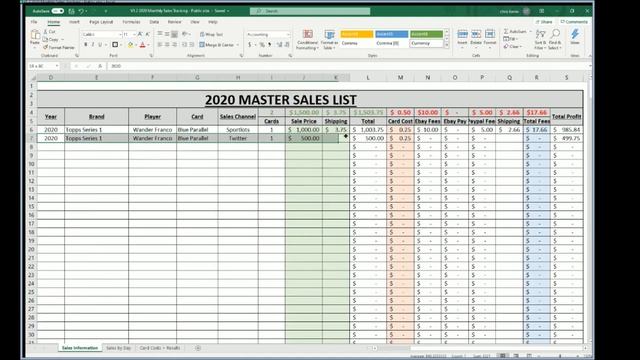This screenshot has height=360, width=640.
Task: Toggle Bold formatting
Action: [x=86, y=44]
